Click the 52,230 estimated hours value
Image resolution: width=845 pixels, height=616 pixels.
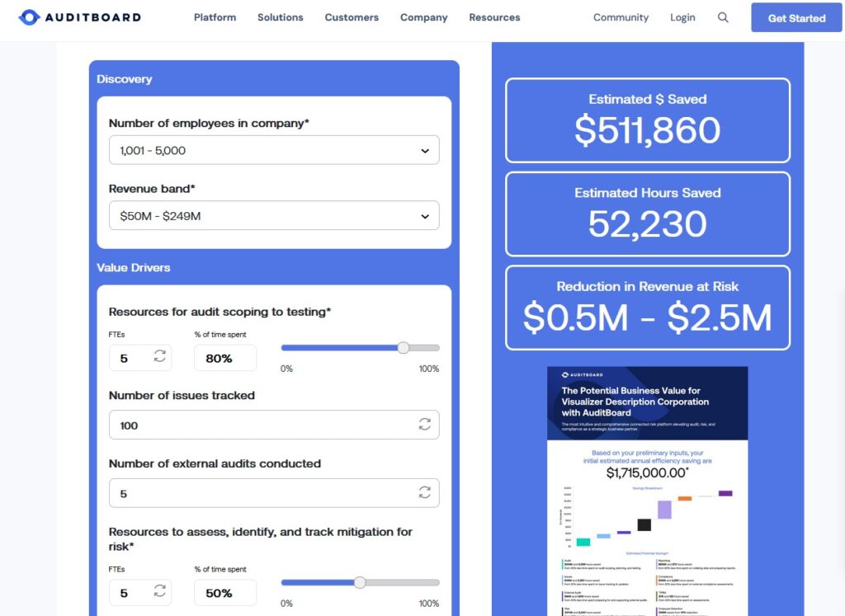click(647, 224)
